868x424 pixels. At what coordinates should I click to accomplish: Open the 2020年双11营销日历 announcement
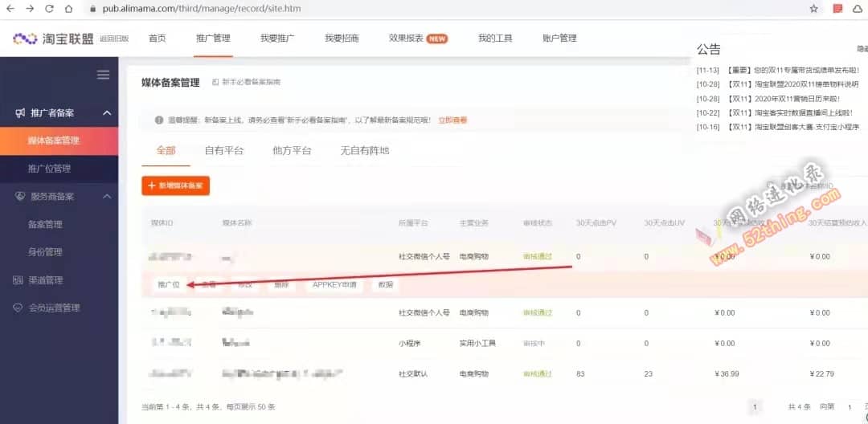point(768,99)
